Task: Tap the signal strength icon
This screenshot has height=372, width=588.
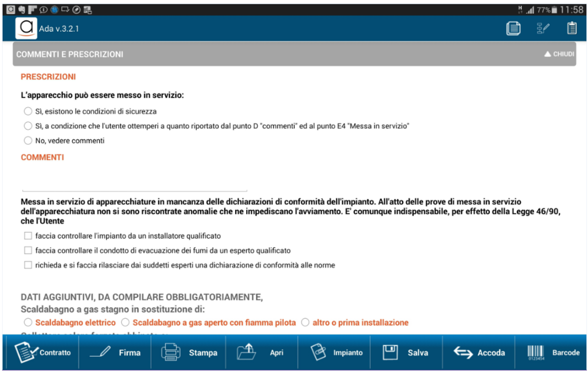Action: pos(530,10)
